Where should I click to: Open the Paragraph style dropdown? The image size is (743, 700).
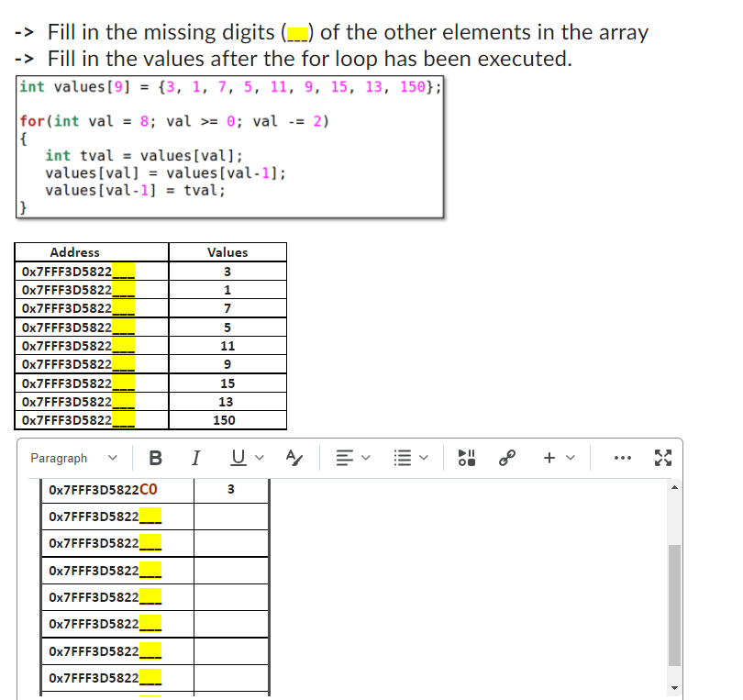pos(73,458)
